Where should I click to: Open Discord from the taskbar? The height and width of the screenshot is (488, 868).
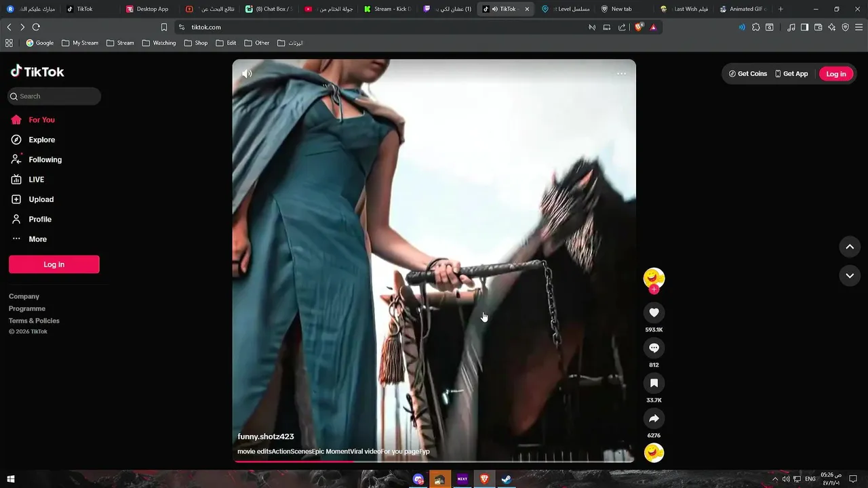pyautogui.click(x=418, y=479)
